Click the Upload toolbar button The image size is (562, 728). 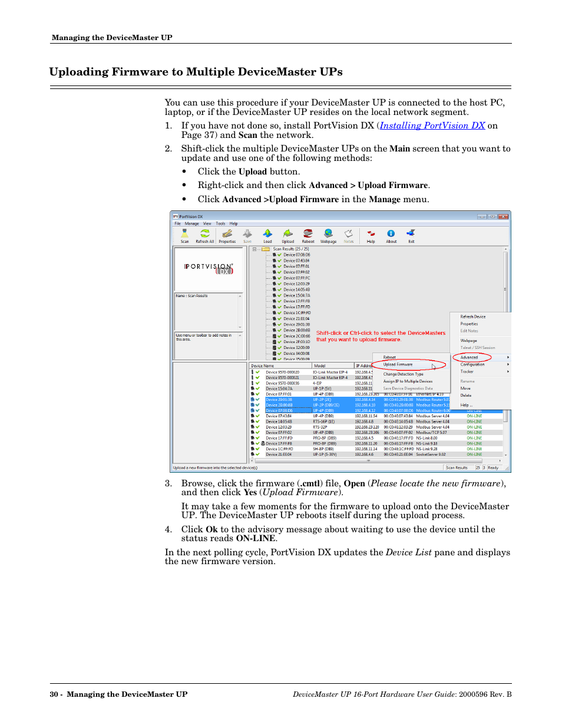(287, 236)
